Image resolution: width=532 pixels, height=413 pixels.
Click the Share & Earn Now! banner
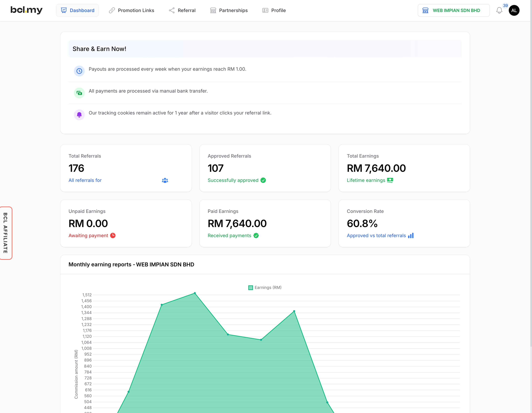coord(265,49)
